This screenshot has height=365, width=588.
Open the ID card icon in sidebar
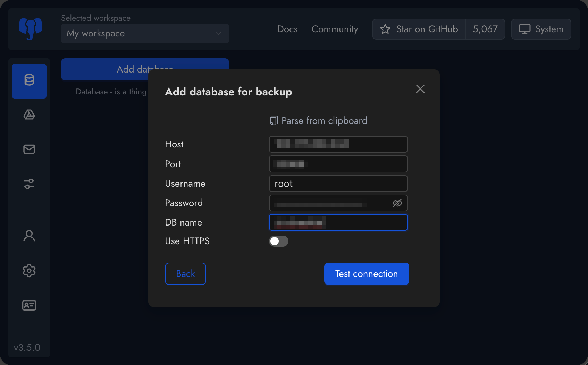point(29,305)
